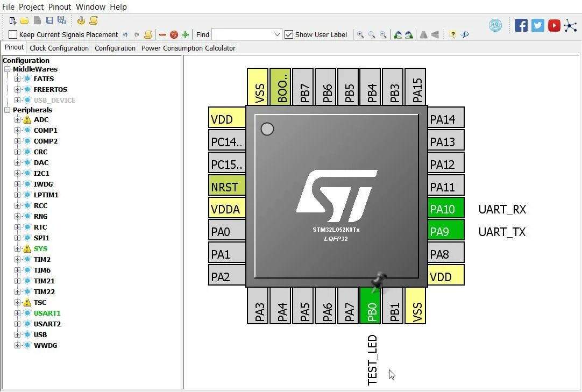Click the Generate Code gear icon
582x392 pixels.
tap(81, 21)
